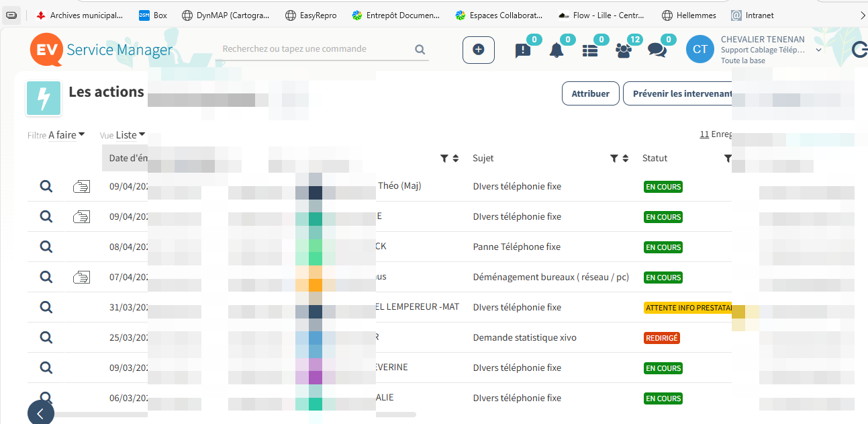Click the filter funnel left of Sujet header

(x=444, y=159)
